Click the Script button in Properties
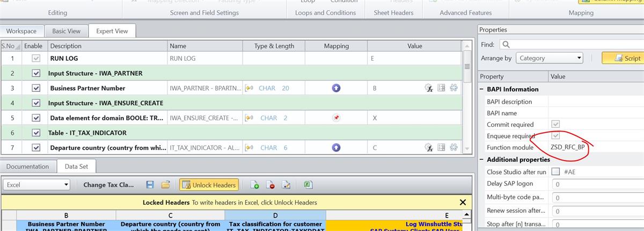The image size is (644, 231). (626, 58)
